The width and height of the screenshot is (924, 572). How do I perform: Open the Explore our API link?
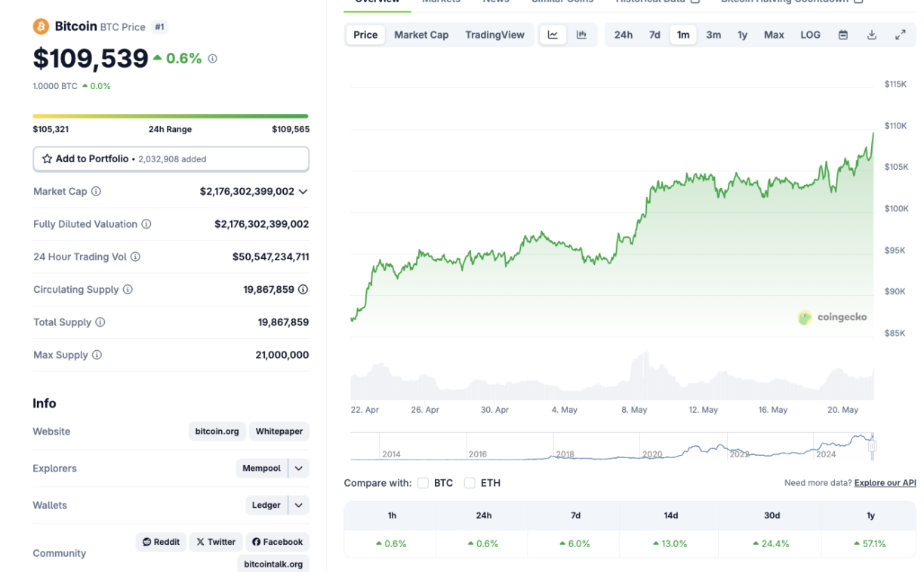coord(885,482)
